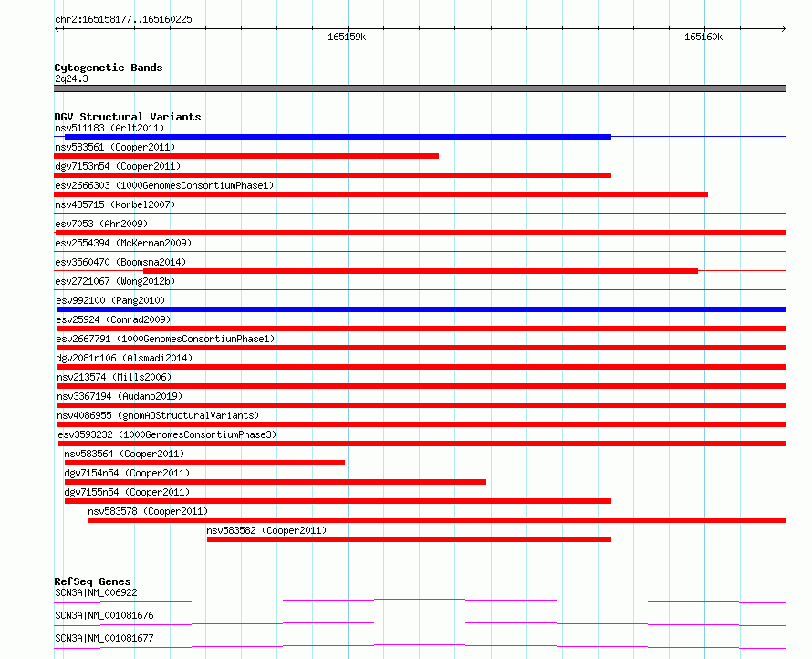Click the nsv583564 (Cooper2011) red bar

click(x=204, y=463)
